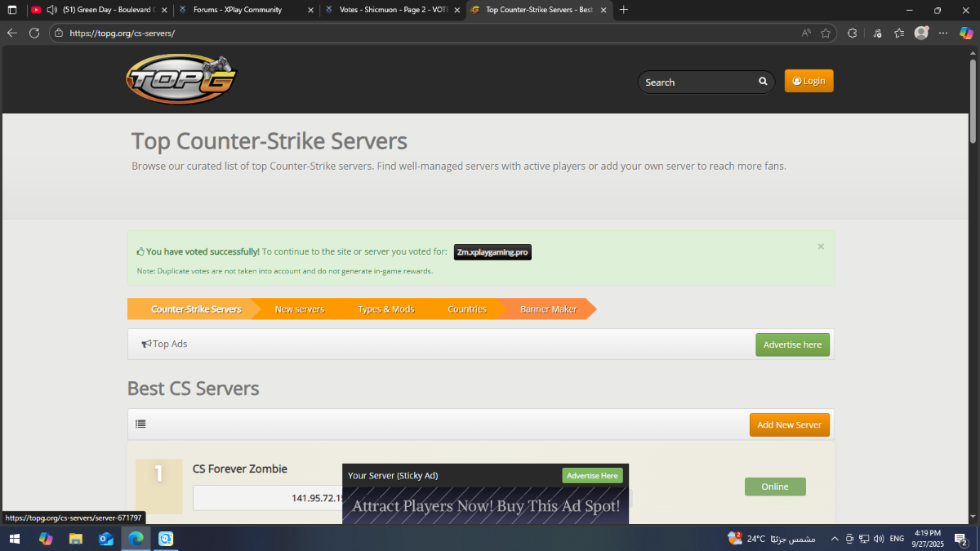Image resolution: width=980 pixels, height=551 pixels.
Task: Click the Read aloud icon in address bar
Action: 806,33
